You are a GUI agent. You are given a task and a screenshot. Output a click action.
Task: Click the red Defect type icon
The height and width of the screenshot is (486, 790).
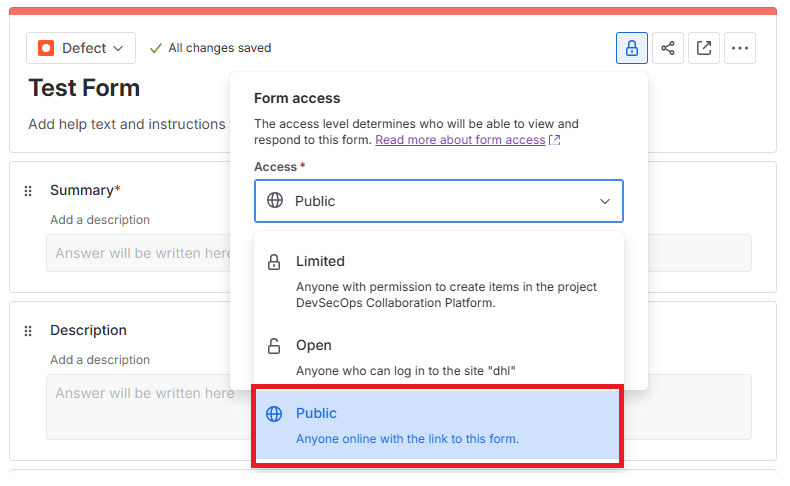[x=46, y=48]
